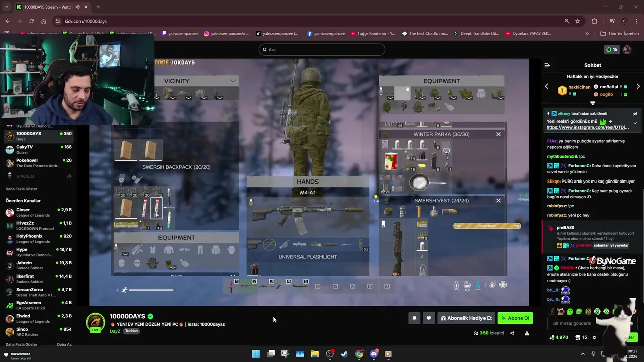Click the Ara search field
The height and width of the screenshot is (362, 644).
(x=322, y=49)
